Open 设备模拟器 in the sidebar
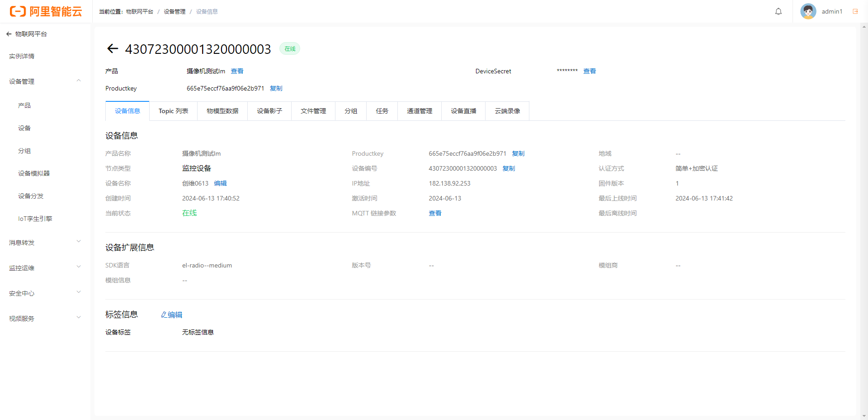The width and height of the screenshot is (868, 420). 34,173
